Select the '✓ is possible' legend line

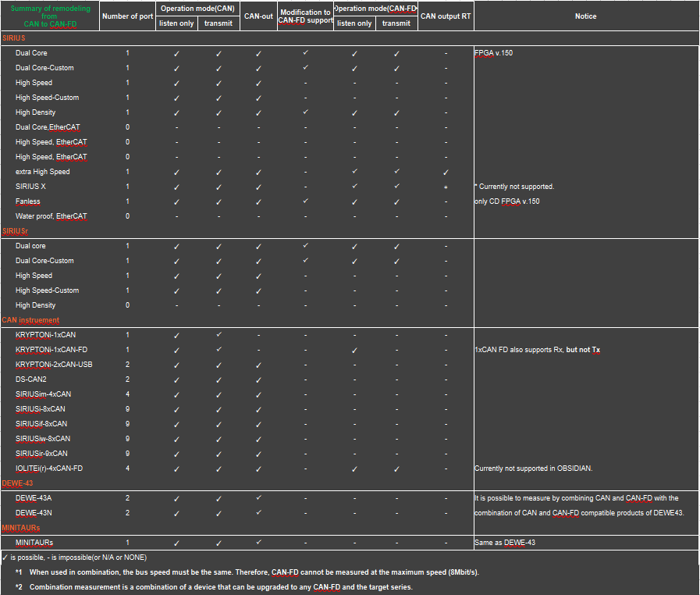tap(75, 557)
